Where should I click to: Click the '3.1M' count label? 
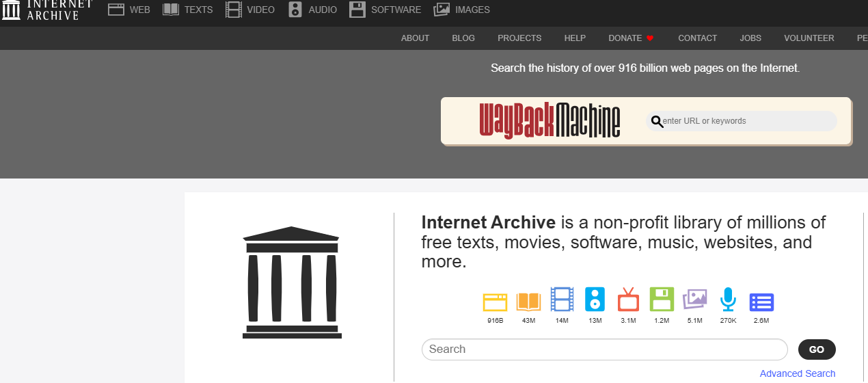628,321
